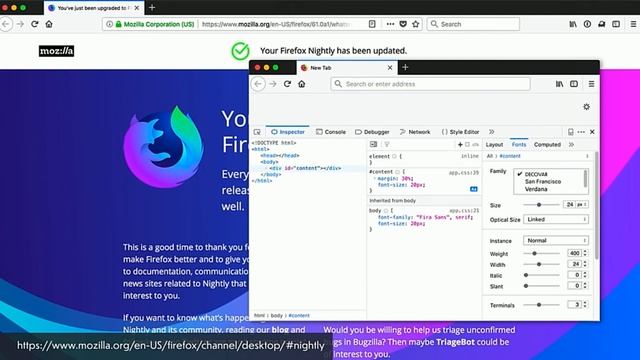
Task: Show sidebars in front window toolbar
Action: [x=574, y=84]
